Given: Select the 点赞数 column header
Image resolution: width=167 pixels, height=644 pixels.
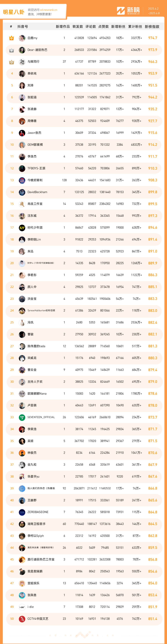Looking at the screenshot, I should (103, 26).
